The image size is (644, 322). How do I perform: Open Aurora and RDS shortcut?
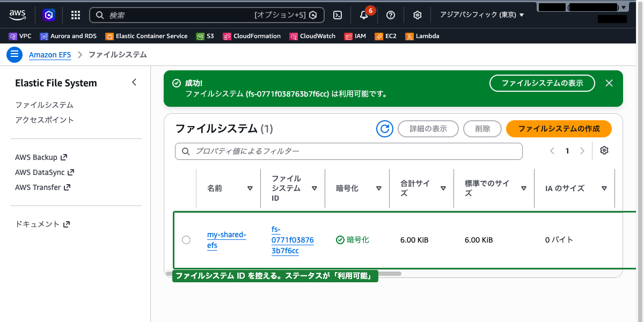[x=69, y=36]
